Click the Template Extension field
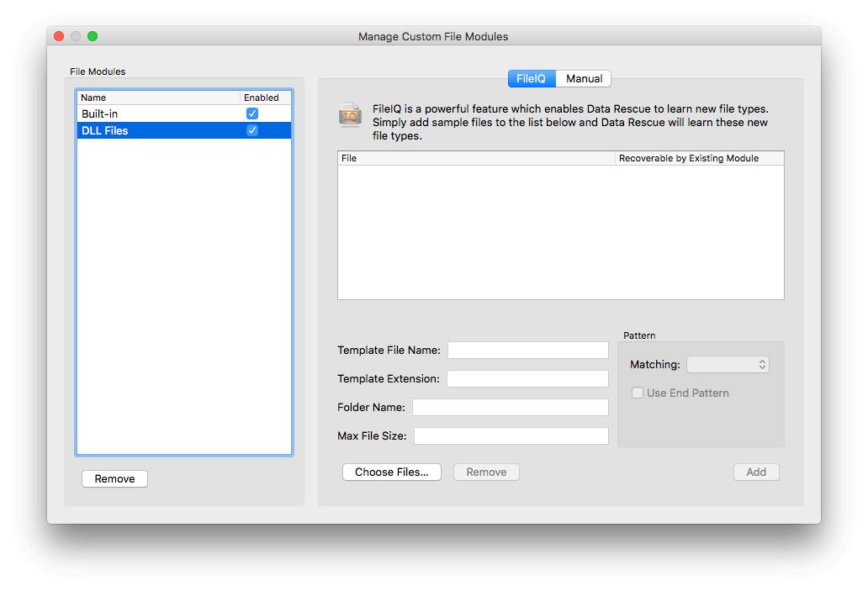This screenshot has width=868, height=591. coord(527,378)
